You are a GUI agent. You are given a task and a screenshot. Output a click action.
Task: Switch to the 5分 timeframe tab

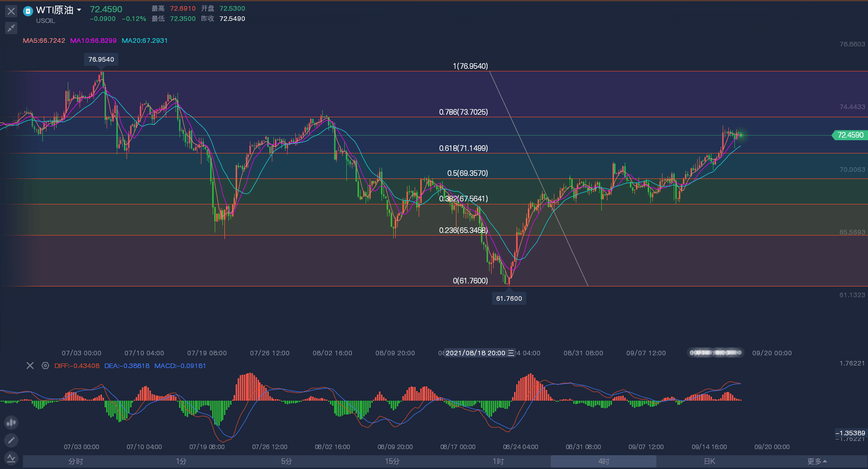click(x=287, y=461)
